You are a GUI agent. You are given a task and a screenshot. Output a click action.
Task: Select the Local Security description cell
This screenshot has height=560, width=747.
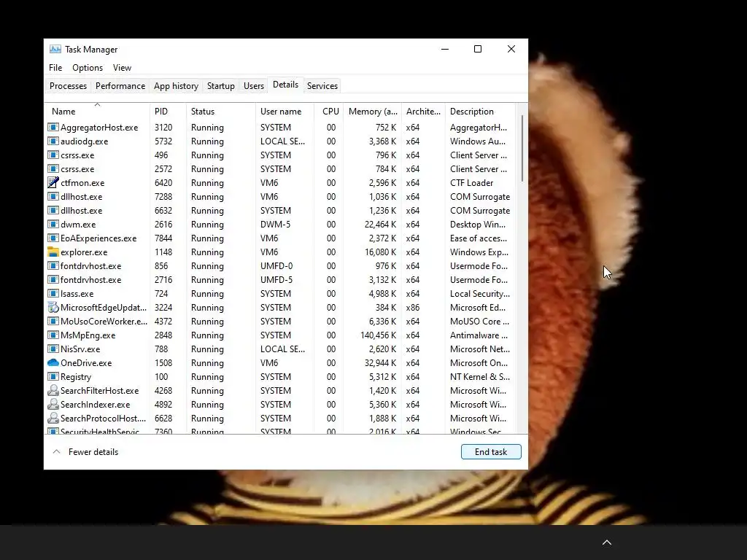click(x=480, y=293)
